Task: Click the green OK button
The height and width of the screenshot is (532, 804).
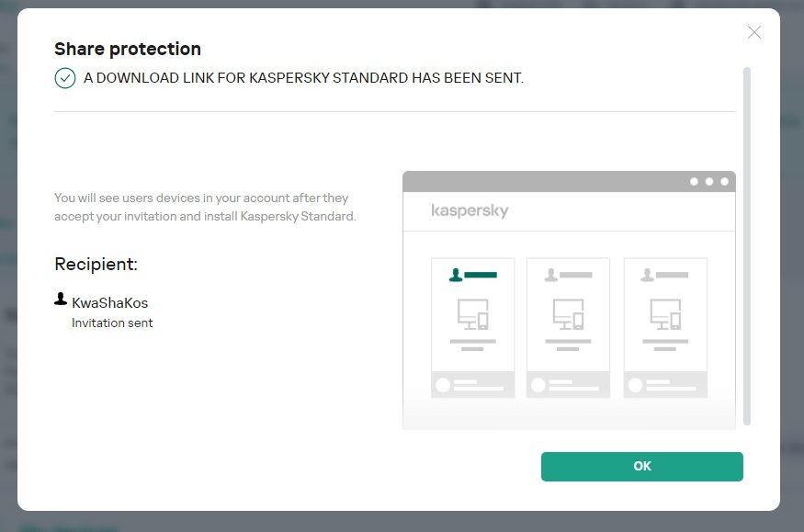Action: click(x=641, y=466)
